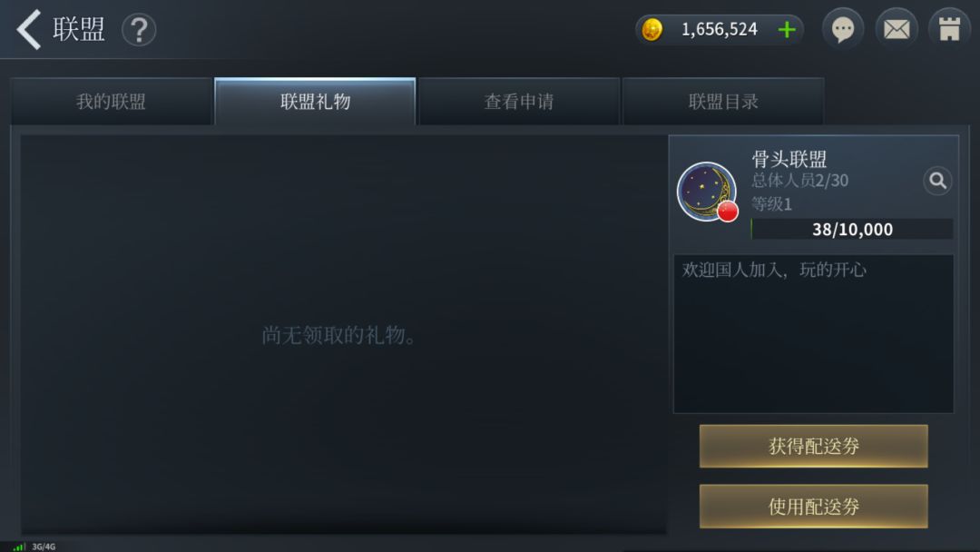Image resolution: width=980 pixels, height=552 pixels.
Task: Return to castle via the castle icon
Action: click(x=949, y=29)
